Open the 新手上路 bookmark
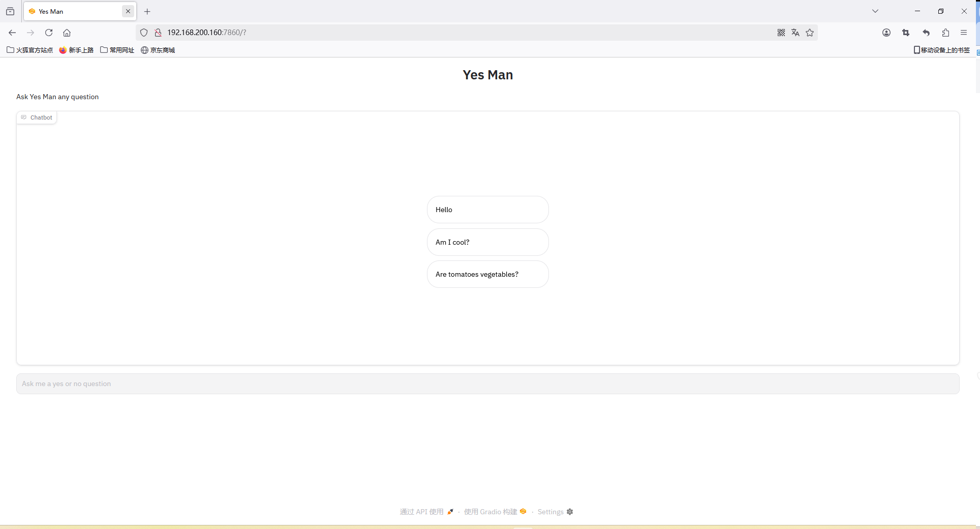This screenshot has height=529, width=980. click(x=77, y=50)
